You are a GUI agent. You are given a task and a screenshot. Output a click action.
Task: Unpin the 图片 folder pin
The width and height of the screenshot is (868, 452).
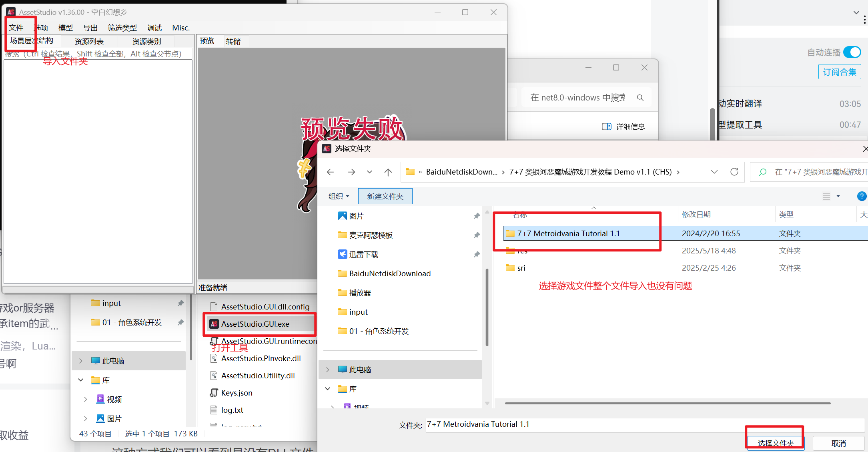[x=476, y=216]
